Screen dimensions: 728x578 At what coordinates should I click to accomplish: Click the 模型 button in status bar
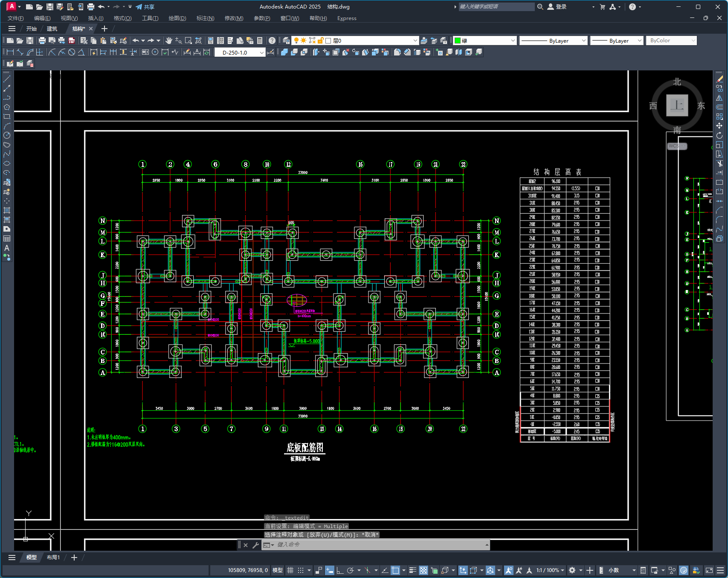click(278, 570)
